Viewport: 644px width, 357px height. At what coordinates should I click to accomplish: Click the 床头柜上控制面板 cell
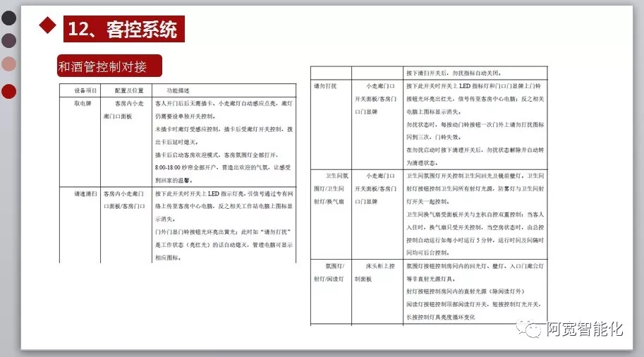(x=379, y=272)
